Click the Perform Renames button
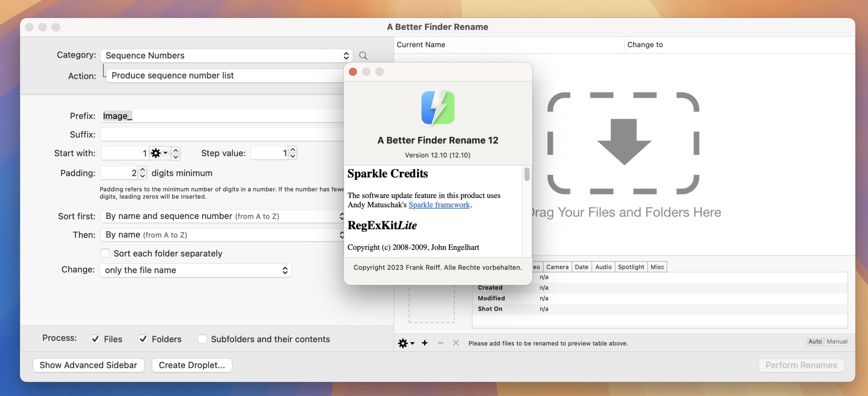 (801, 365)
